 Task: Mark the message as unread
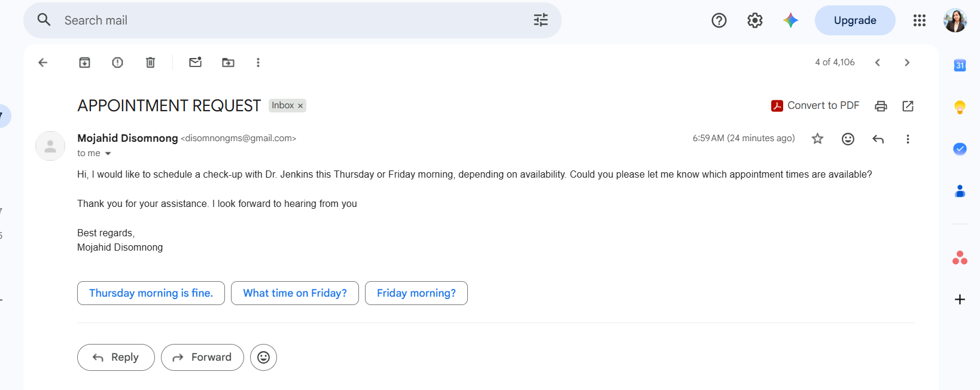tap(195, 62)
